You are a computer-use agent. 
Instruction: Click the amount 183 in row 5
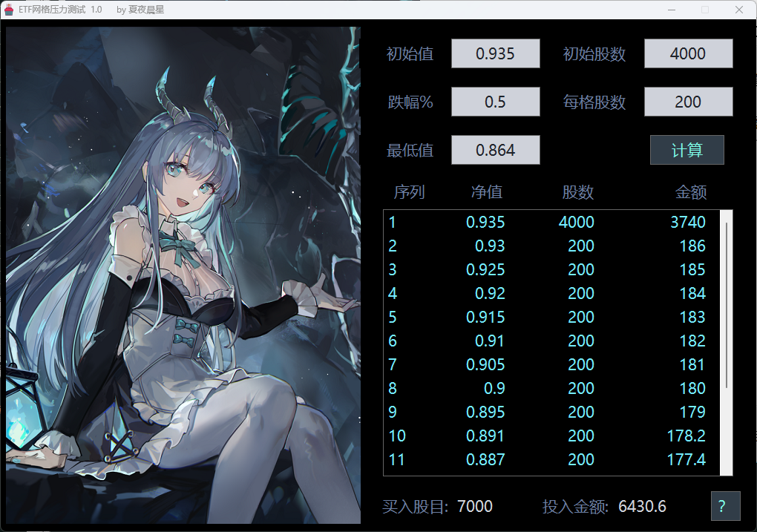692,317
